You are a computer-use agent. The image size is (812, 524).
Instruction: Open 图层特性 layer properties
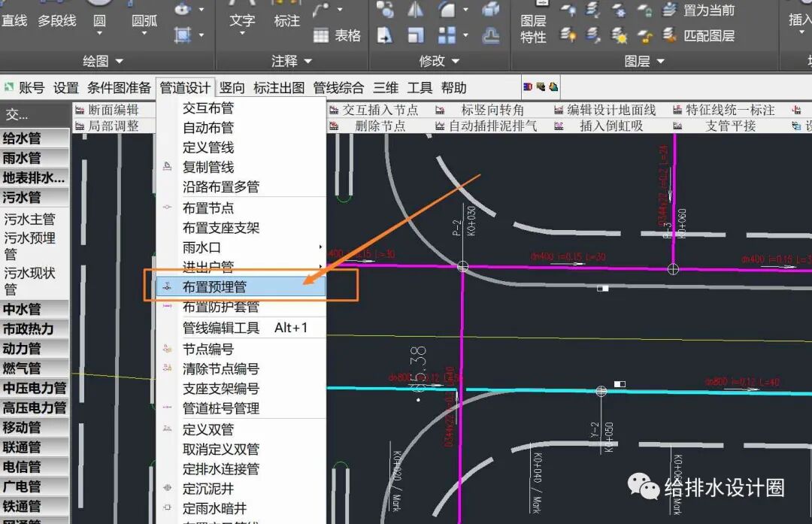[x=533, y=29]
